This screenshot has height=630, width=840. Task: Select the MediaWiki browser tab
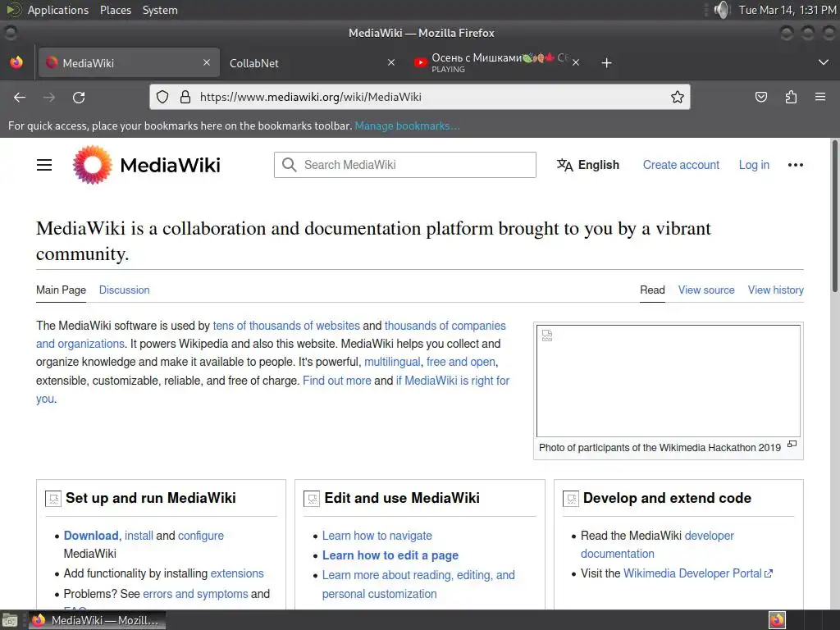coord(127,62)
